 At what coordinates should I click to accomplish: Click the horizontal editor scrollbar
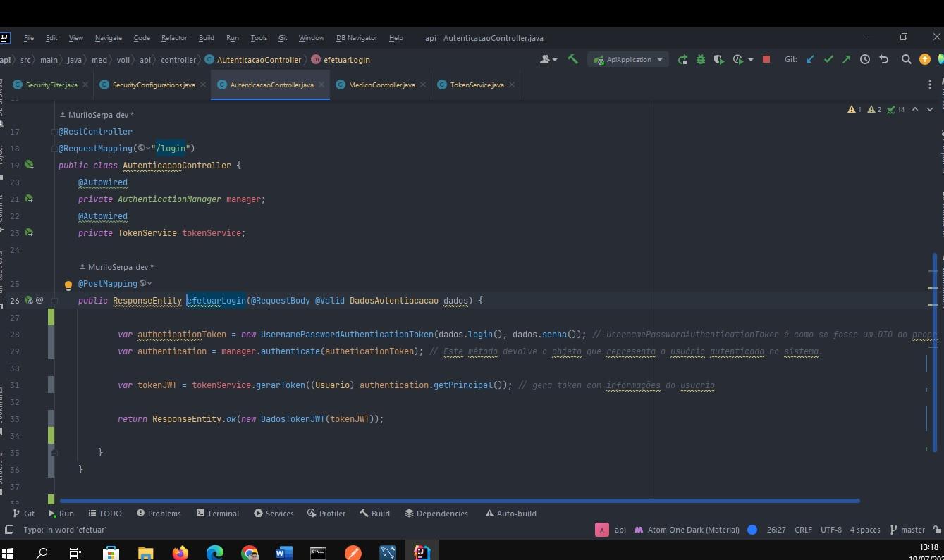pyautogui.click(x=459, y=501)
